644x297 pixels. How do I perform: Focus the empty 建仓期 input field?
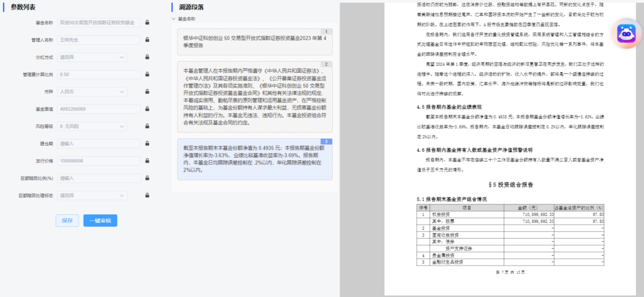pos(99,144)
